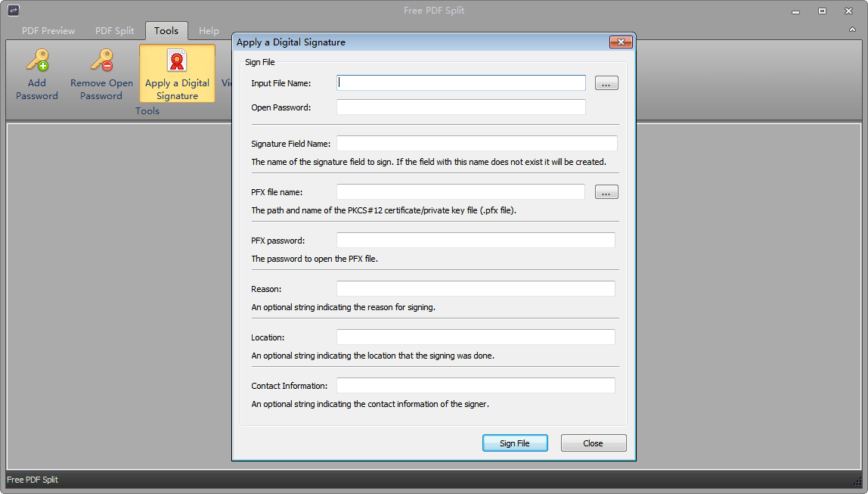Click the Close button in dialog
Image resolution: width=868 pixels, height=494 pixels.
[x=594, y=443]
